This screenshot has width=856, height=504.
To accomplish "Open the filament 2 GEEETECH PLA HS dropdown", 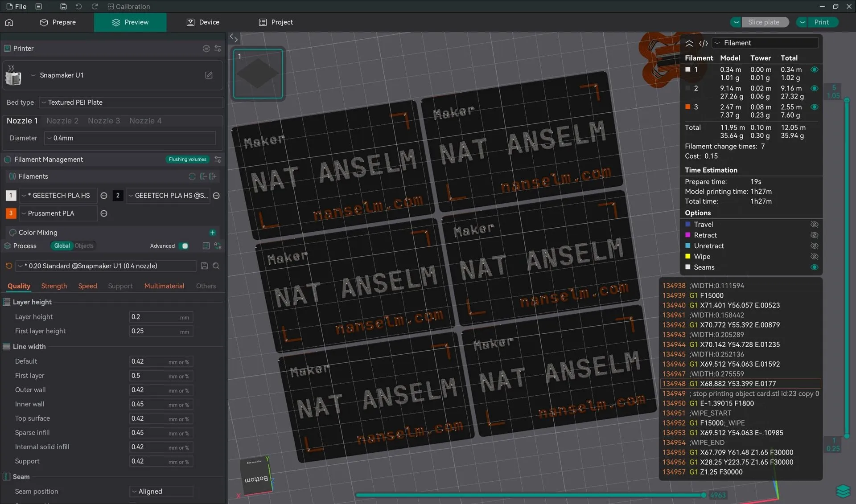I will point(168,196).
